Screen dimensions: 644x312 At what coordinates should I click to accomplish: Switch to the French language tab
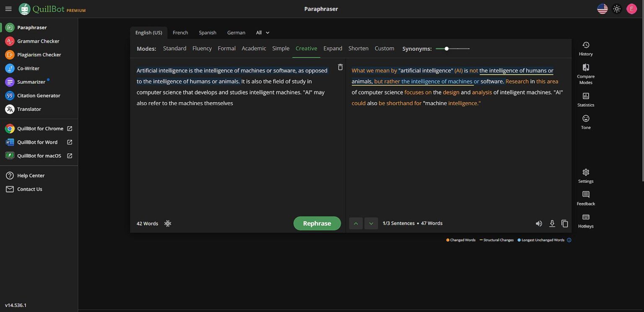pyautogui.click(x=180, y=33)
